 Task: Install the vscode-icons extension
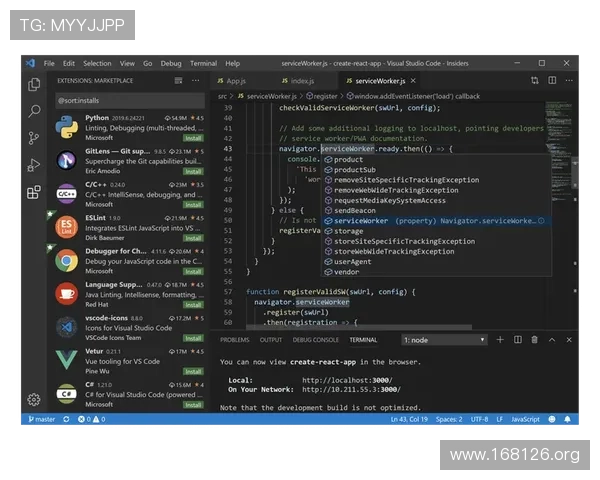pyautogui.click(x=193, y=338)
